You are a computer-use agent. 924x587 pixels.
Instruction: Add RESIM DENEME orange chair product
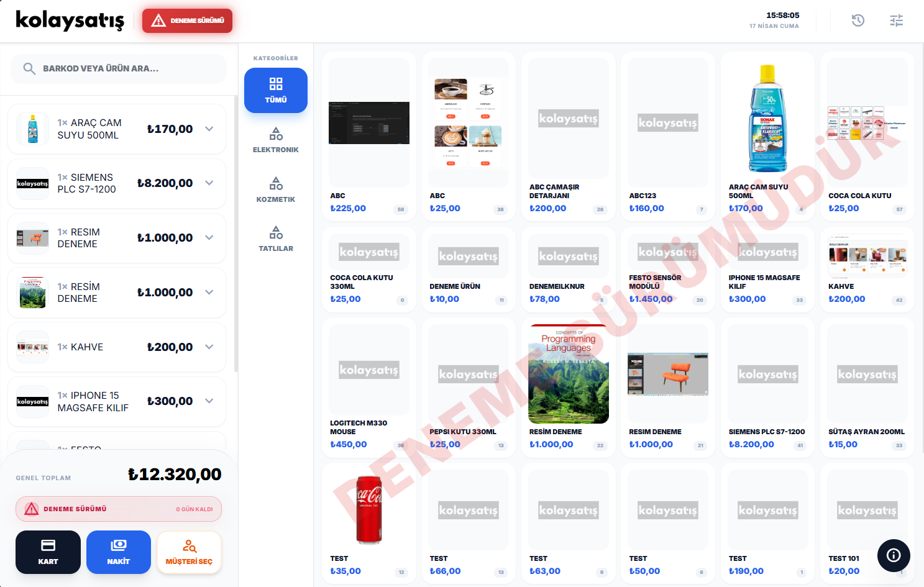pos(668,388)
